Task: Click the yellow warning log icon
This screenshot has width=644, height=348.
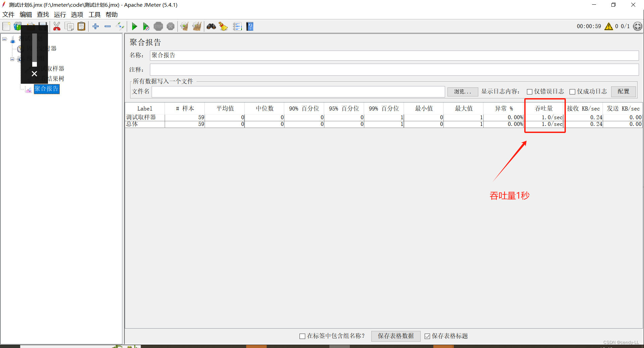Action: coord(609,26)
